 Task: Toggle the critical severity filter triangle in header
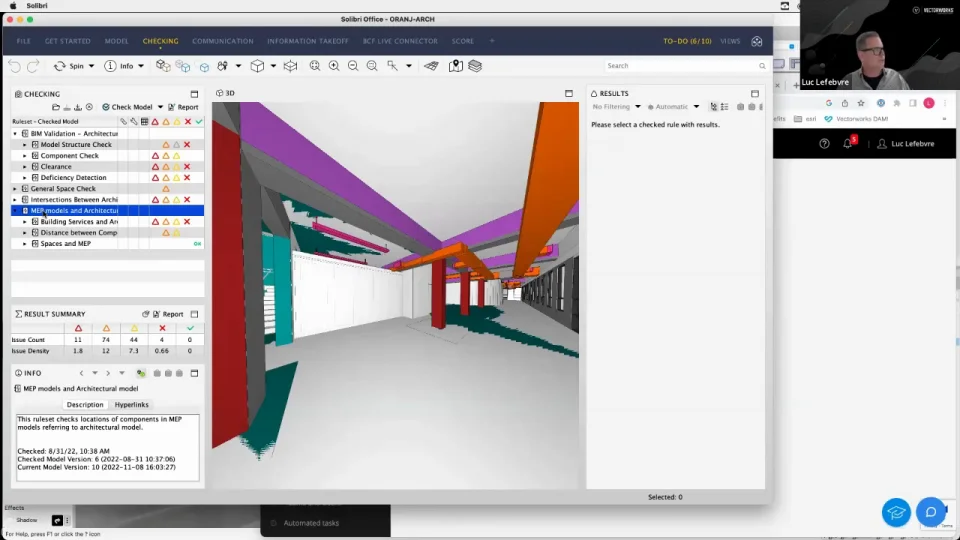[155, 121]
